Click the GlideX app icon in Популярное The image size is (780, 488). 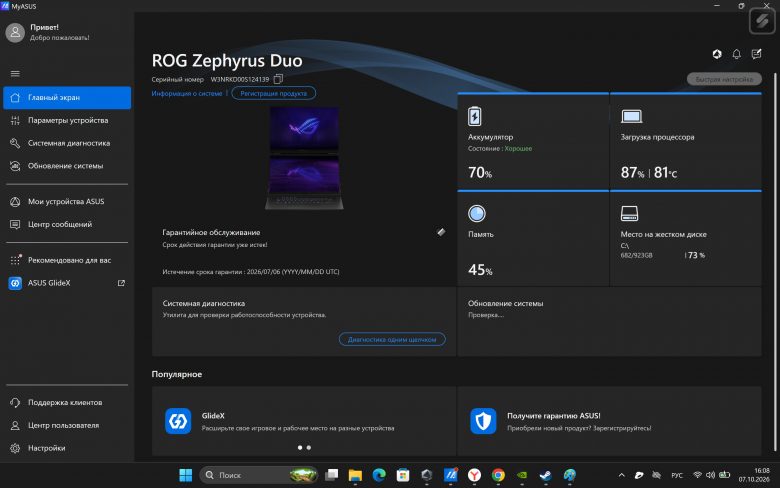[178, 421]
